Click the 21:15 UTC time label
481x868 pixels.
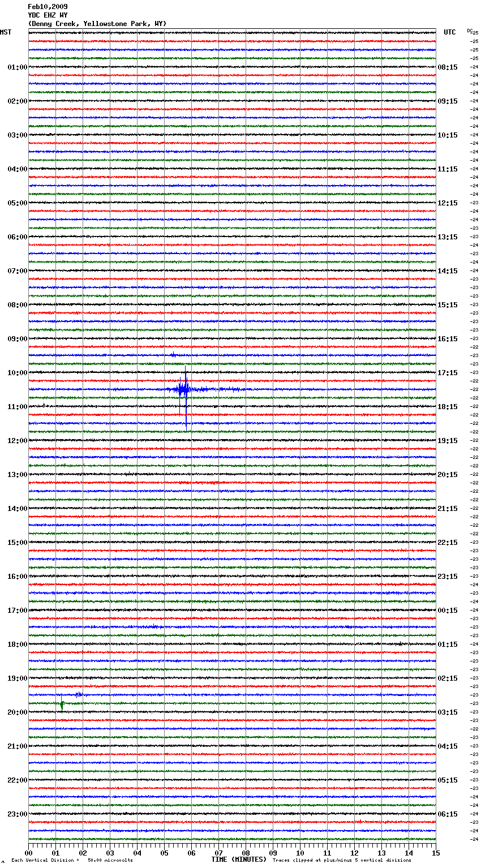(448, 509)
